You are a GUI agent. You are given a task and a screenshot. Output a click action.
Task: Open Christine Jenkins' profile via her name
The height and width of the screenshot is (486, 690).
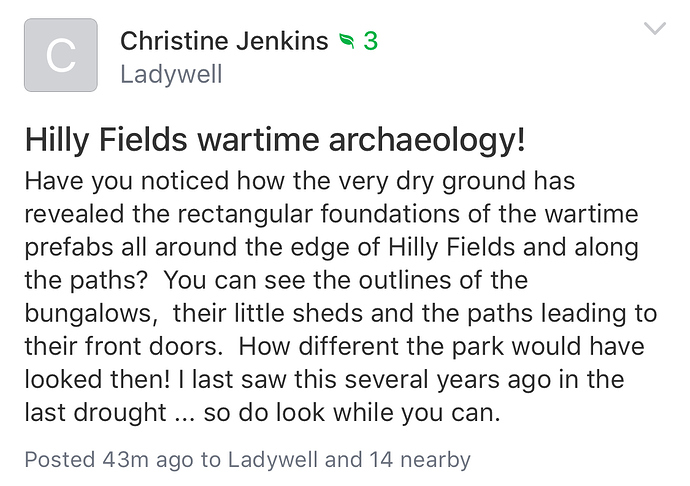[x=223, y=41]
